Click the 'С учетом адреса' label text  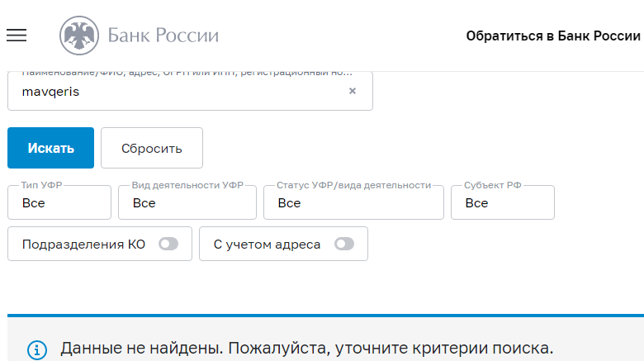pos(267,245)
